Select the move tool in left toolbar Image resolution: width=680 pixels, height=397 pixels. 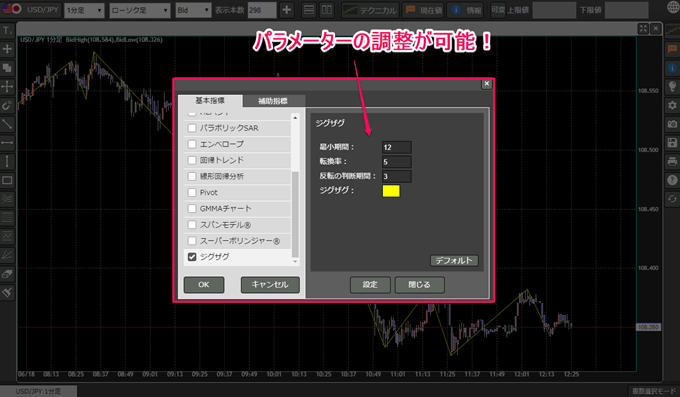[x=7, y=49]
